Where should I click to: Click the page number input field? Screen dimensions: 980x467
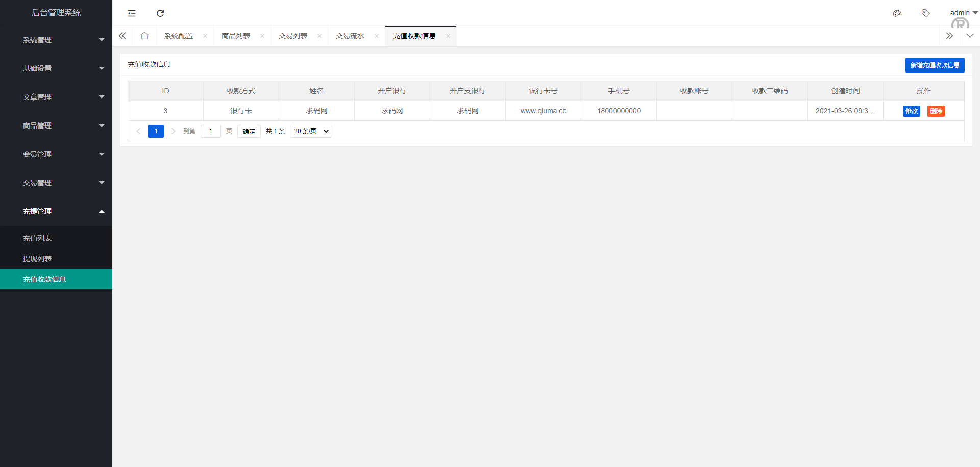tap(211, 131)
